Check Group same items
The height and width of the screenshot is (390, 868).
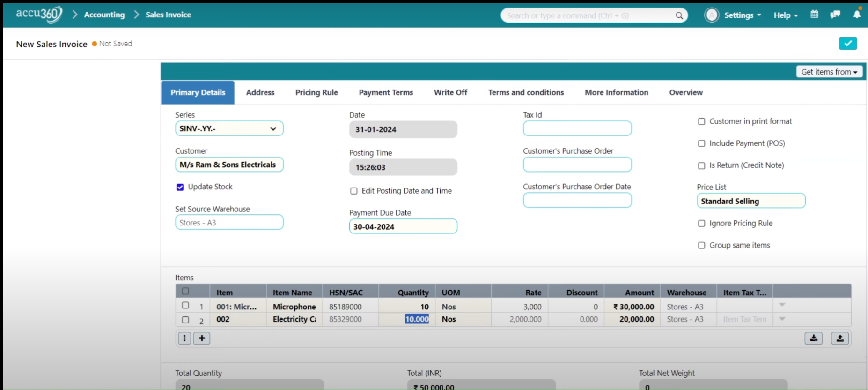point(701,245)
